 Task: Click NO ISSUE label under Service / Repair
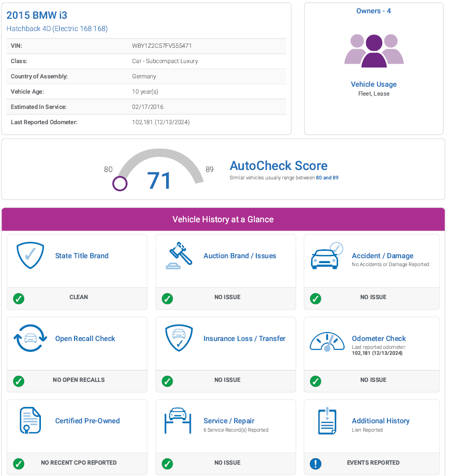tap(227, 463)
